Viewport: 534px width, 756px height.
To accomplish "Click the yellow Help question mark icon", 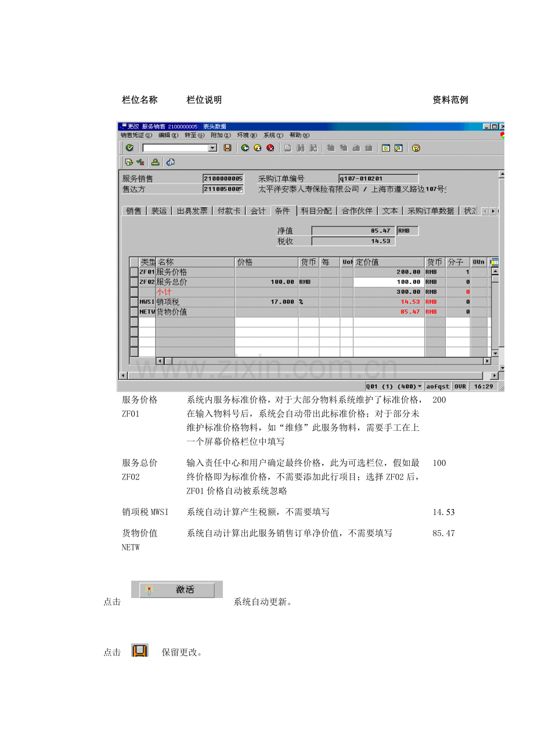I will (x=416, y=148).
